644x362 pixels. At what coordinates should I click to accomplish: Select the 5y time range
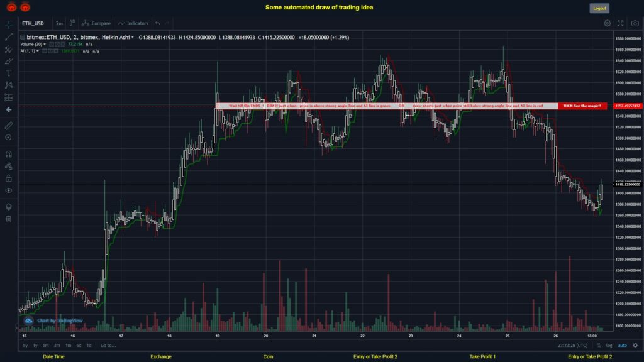point(25,346)
